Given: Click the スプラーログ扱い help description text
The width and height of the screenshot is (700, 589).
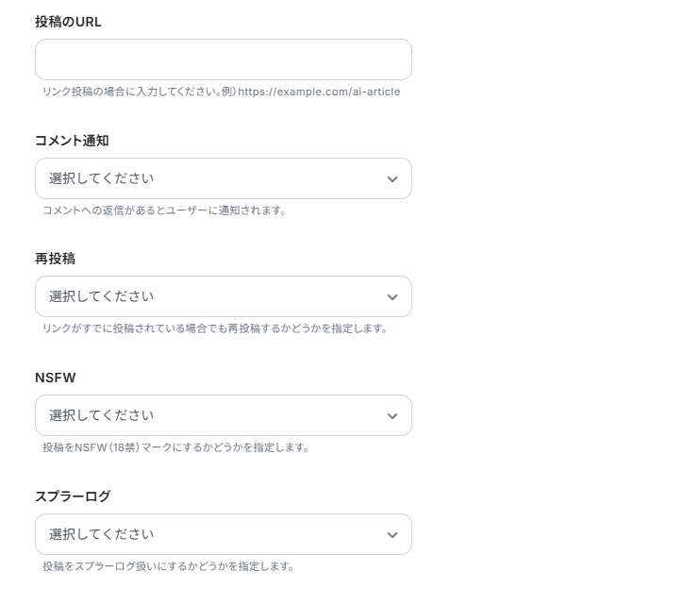Looking at the screenshot, I should pyautogui.click(x=168, y=566).
